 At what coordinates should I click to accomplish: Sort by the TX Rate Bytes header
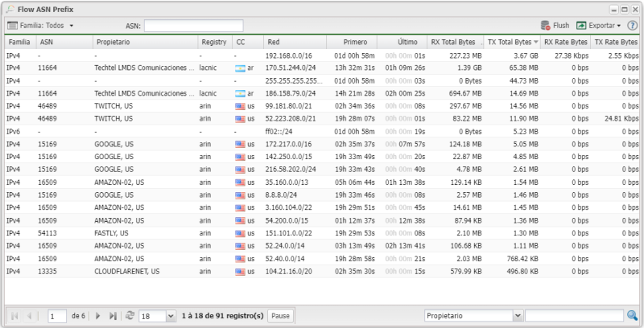[x=616, y=42]
